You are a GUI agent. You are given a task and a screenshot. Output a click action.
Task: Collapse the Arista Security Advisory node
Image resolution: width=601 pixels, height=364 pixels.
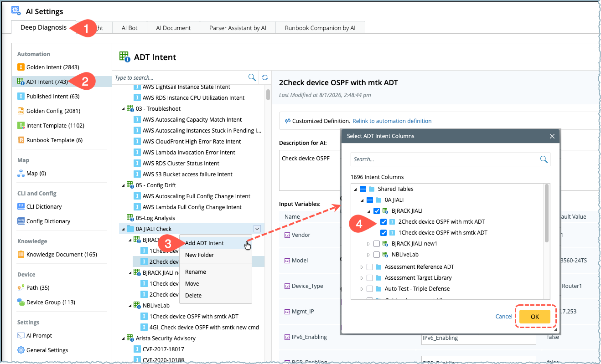(123, 338)
